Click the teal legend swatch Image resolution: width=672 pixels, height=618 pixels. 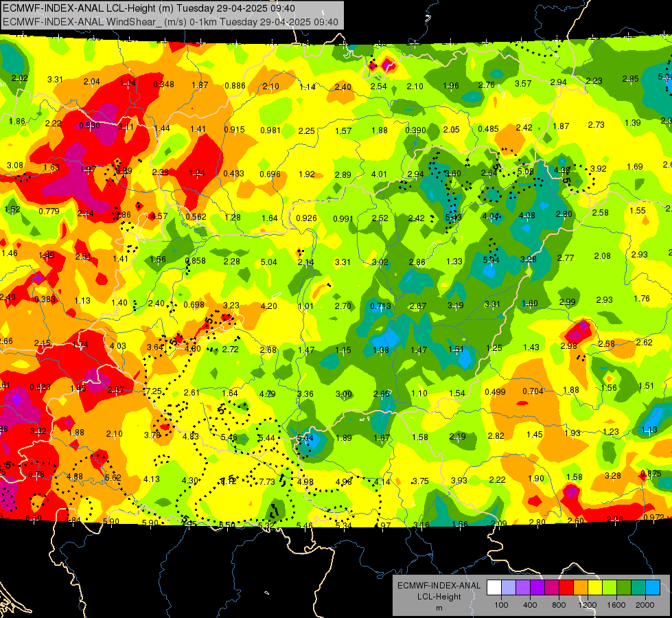click(638, 588)
